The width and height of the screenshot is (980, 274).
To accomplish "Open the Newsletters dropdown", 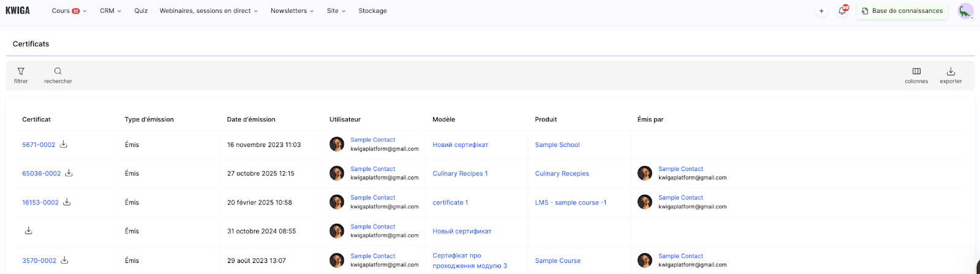I will tap(292, 11).
